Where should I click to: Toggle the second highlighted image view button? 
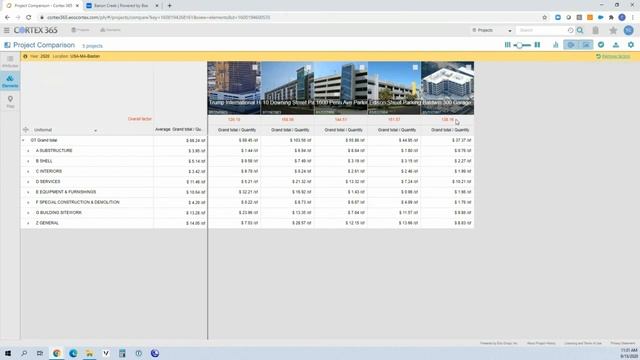(586, 45)
